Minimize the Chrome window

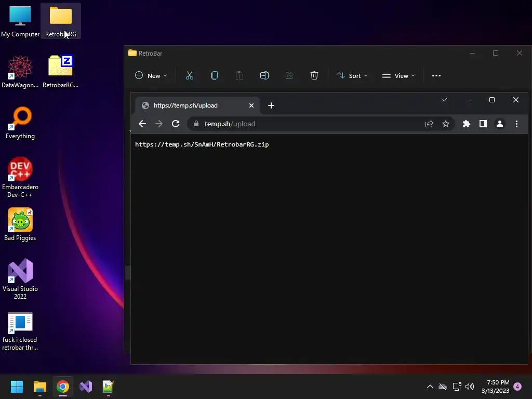[x=468, y=100]
